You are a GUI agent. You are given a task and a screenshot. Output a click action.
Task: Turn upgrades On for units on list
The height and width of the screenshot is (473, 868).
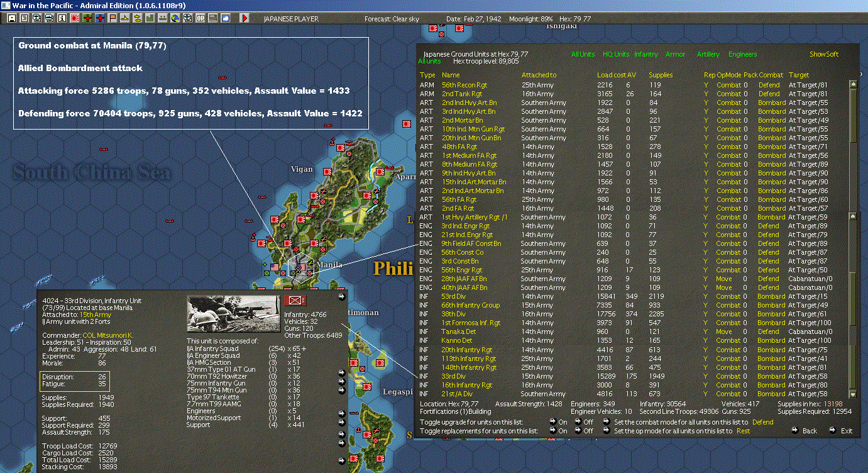(x=553, y=422)
